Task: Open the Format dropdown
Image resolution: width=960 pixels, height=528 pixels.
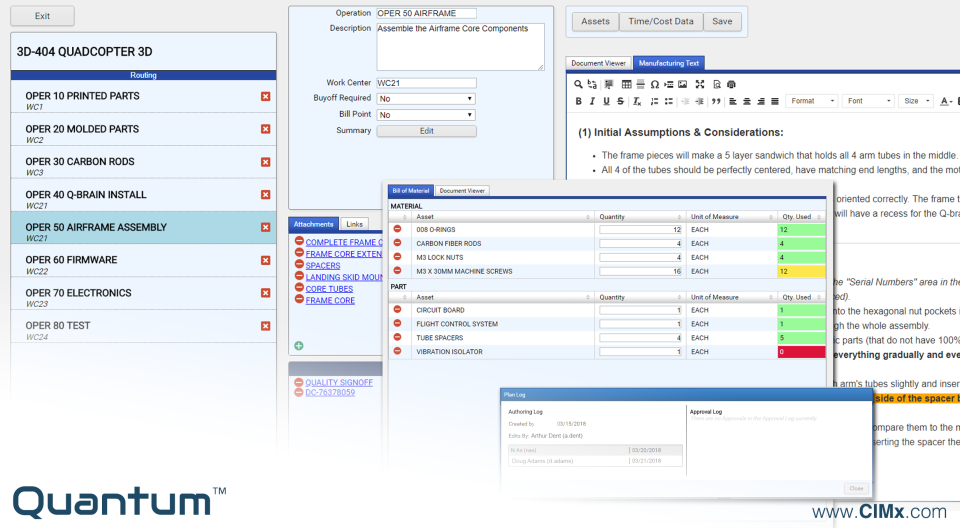Action: [811, 101]
